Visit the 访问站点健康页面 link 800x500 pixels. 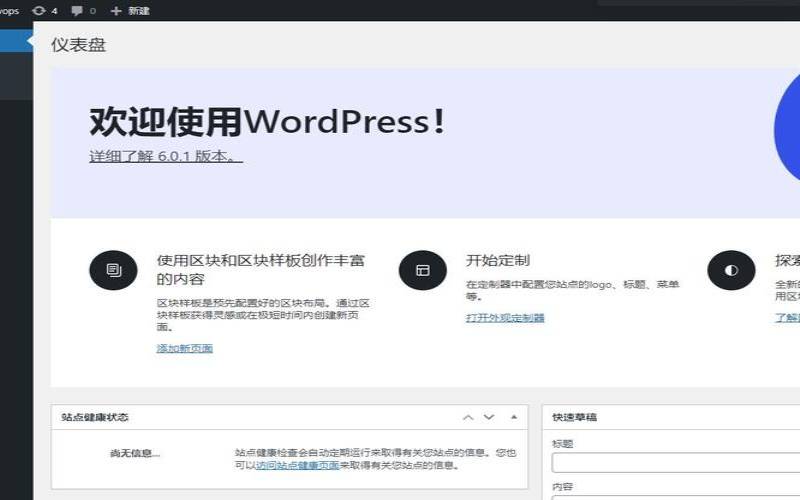click(x=297, y=465)
